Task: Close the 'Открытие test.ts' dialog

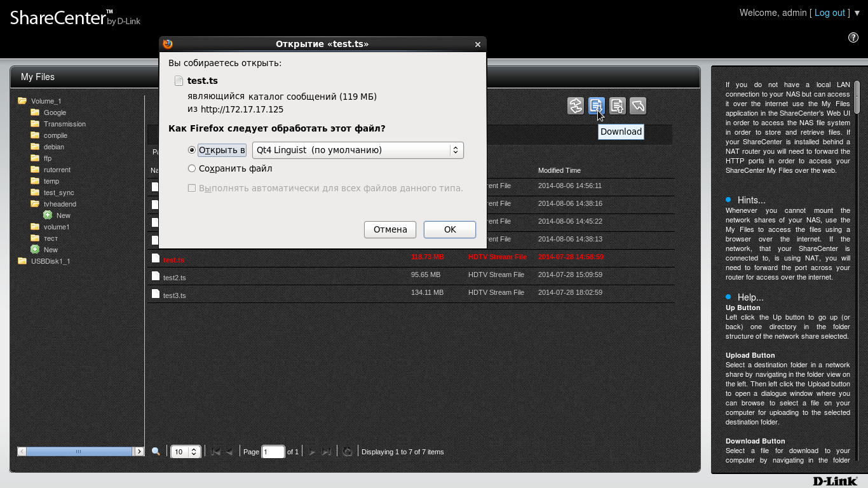Action: click(x=478, y=44)
